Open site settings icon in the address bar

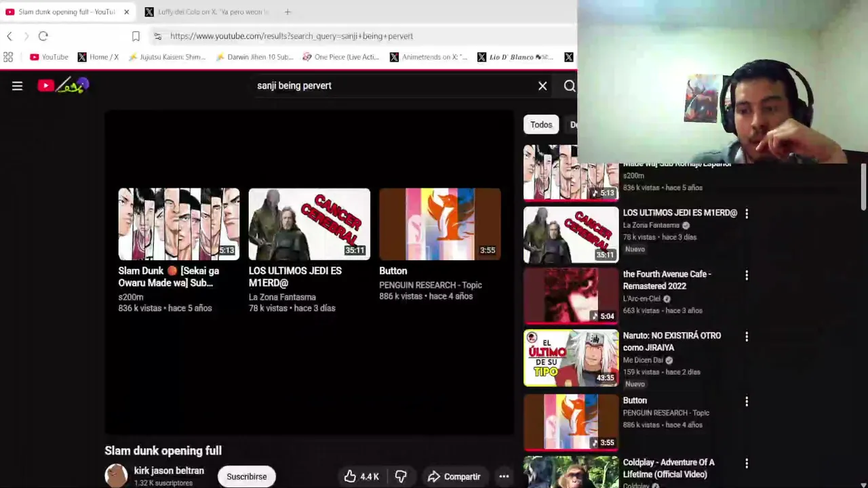pos(157,36)
